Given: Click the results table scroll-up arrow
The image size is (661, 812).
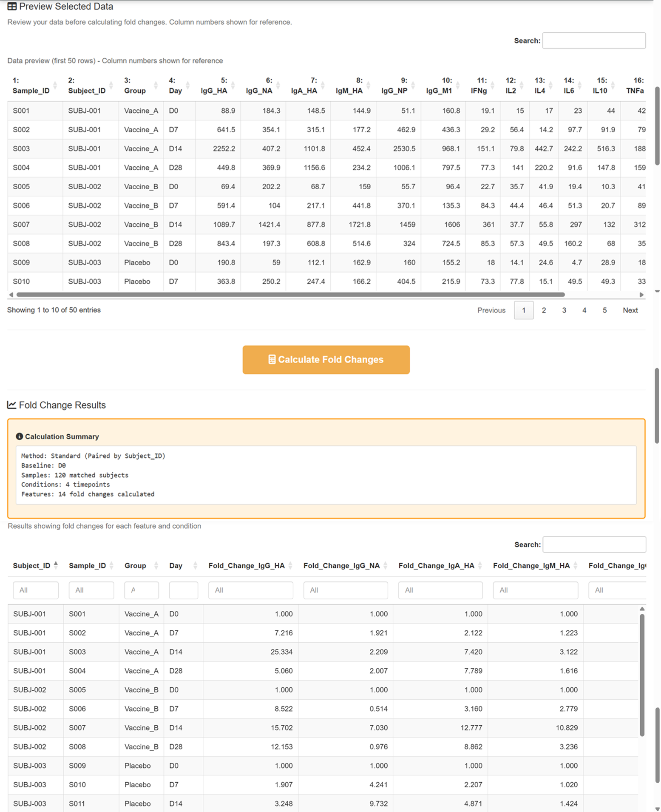Looking at the screenshot, I should (x=642, y=609).
